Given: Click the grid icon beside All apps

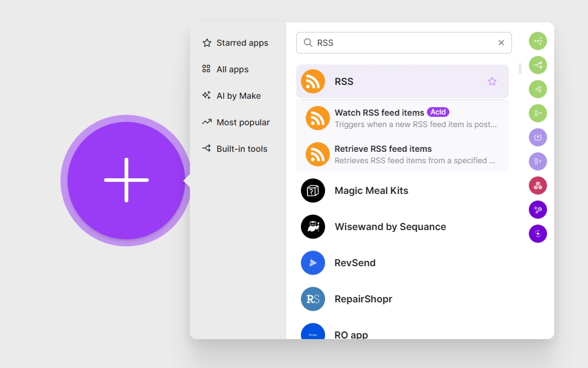Looking at the screenshot, I should (206, 69).
